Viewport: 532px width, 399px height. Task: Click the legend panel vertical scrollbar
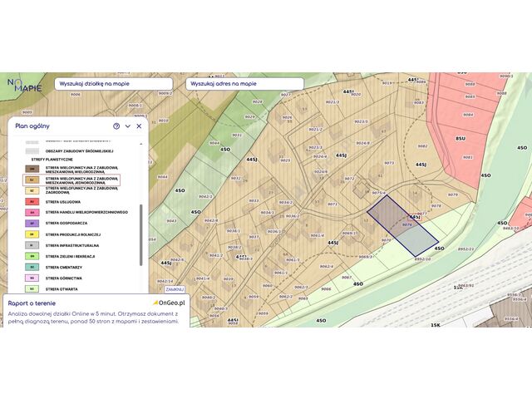point(140,234)
